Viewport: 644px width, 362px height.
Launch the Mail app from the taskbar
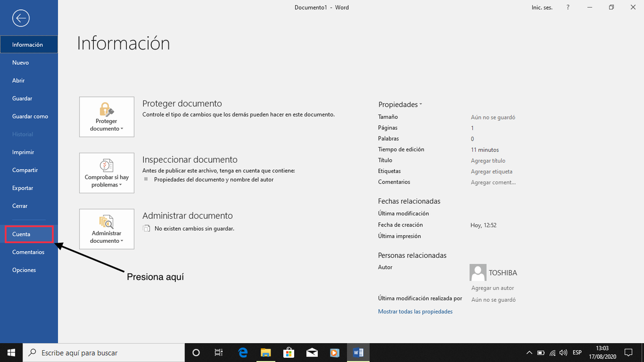coord(312,352)
